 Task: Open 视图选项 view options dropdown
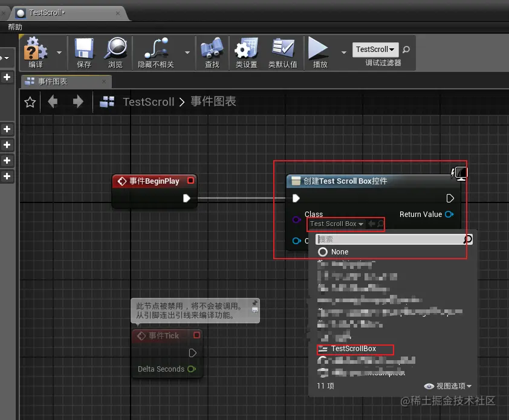(448, 386)
